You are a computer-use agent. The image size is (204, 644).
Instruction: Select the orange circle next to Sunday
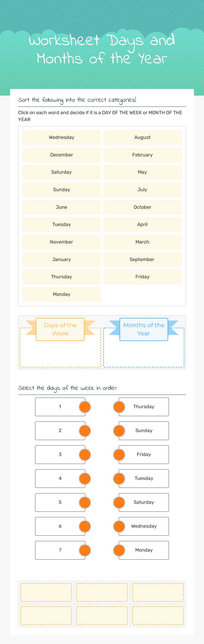coord(119,430)
